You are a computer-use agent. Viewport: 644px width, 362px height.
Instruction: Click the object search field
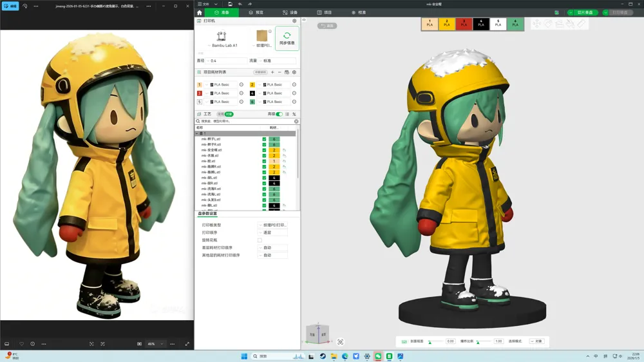tap(245, 121)
